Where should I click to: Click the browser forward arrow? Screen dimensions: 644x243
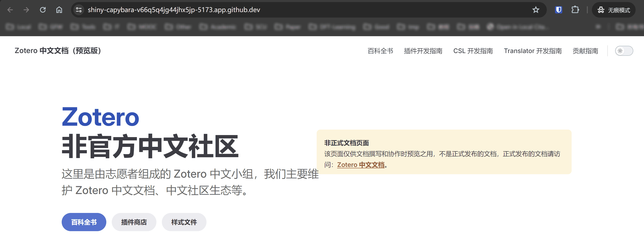[26, 10]
